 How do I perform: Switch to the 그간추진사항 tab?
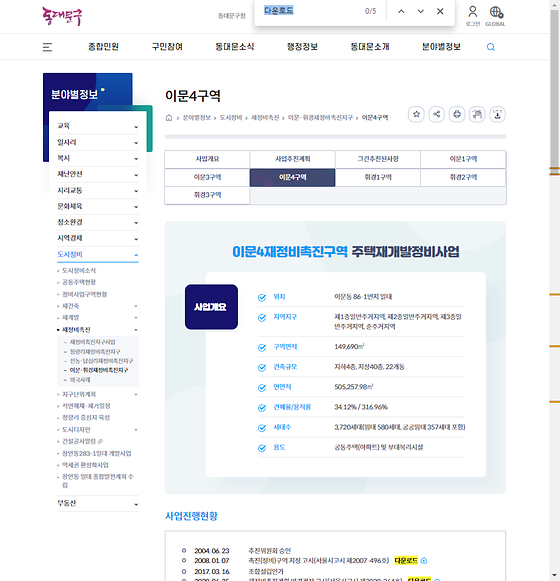pos(378,159)
